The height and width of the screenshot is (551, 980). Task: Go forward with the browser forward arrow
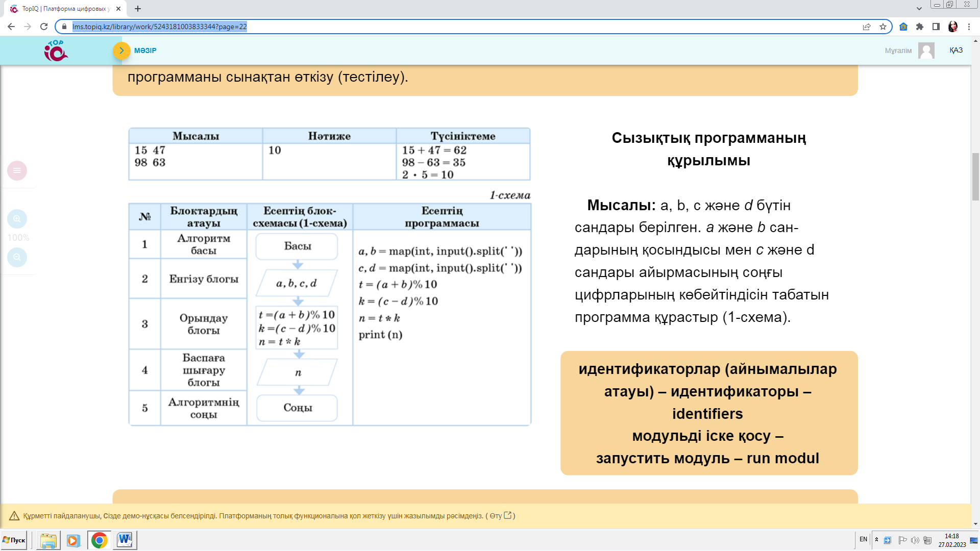(28, 27)
